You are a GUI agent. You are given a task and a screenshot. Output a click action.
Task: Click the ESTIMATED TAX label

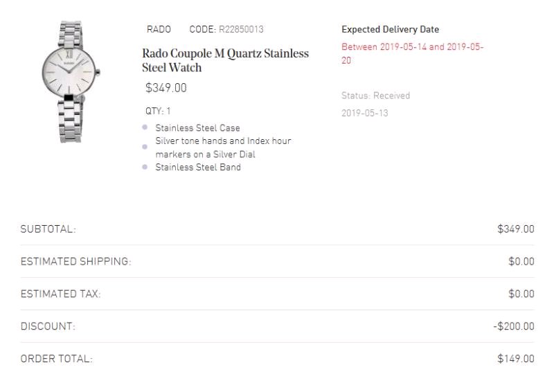coord(60,294)
